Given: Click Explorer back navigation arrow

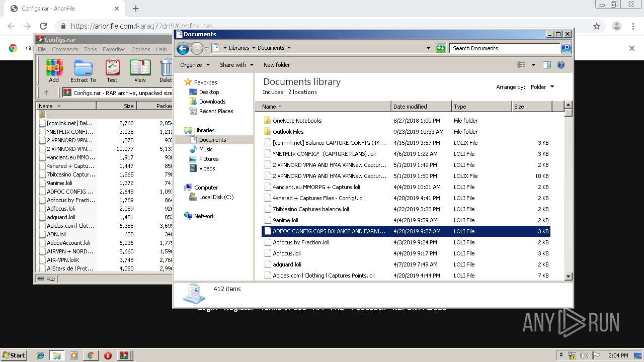Looking at the screenshot, I should point(183,48).
